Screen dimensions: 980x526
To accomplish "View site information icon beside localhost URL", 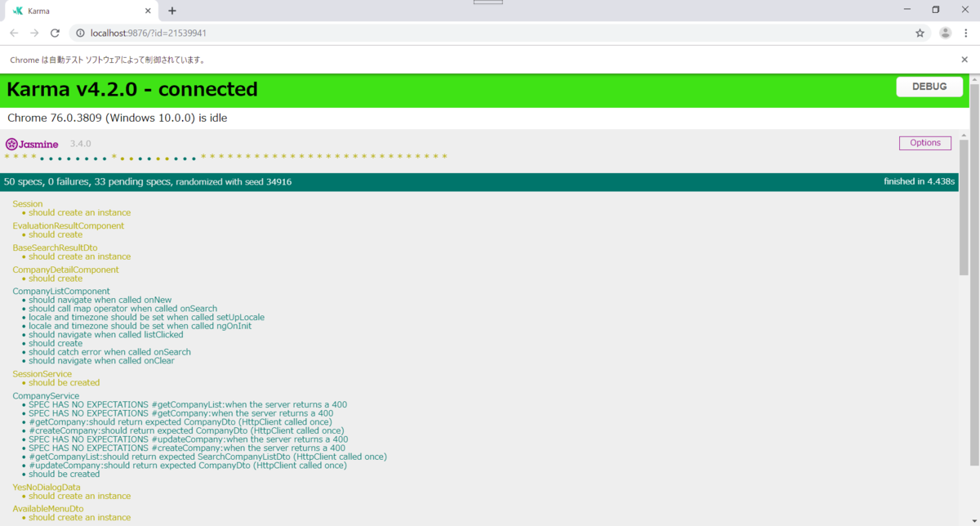I will 80,33.
